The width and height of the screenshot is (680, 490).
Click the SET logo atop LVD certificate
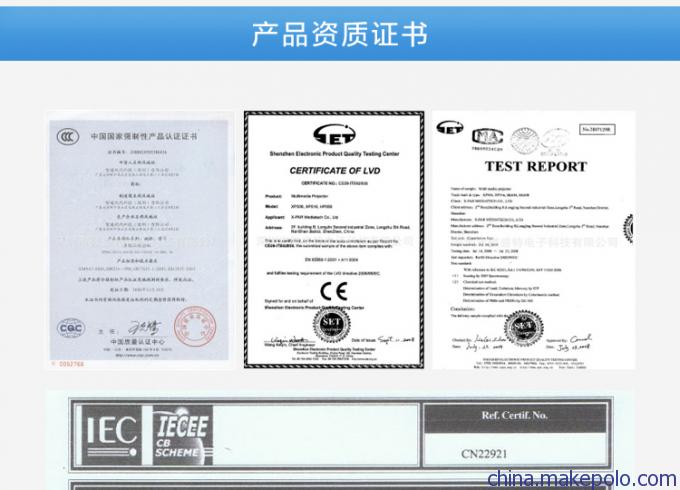pyautogui.click(x=334, y=134)
